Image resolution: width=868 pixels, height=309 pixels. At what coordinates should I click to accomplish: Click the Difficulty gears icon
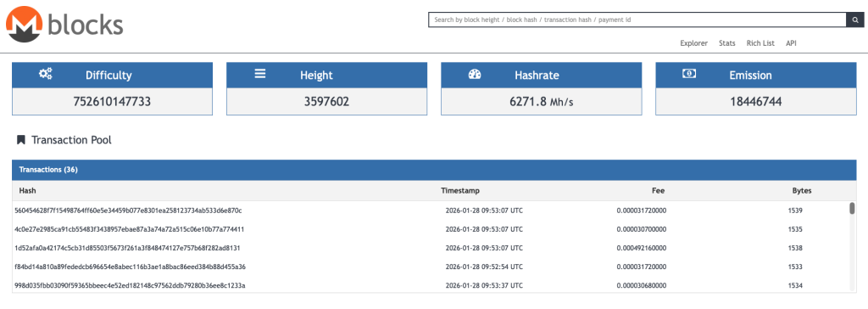[x=46, y=73]
